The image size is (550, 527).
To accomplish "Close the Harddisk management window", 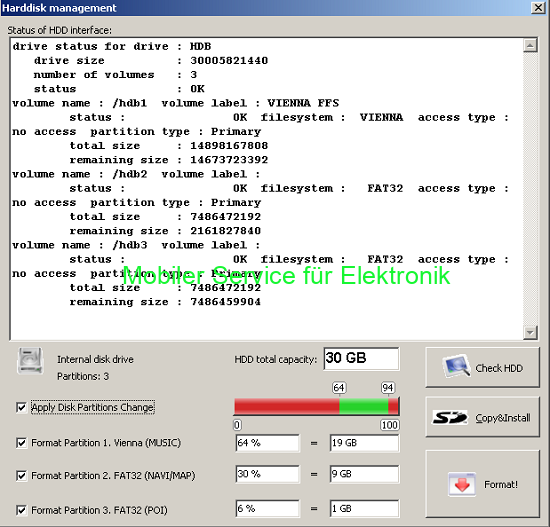I will click(538, 7).
